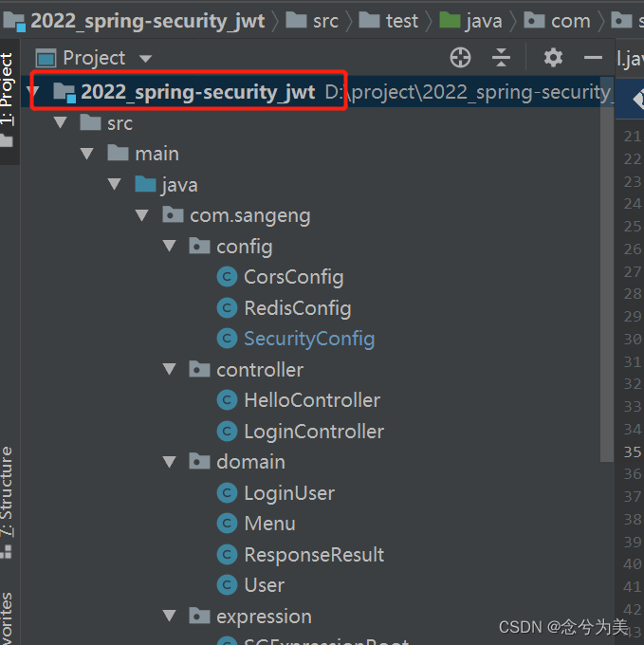Select the RedisConfig class
The width and height of the screenshot is (644, 645).
click(298, 308)
